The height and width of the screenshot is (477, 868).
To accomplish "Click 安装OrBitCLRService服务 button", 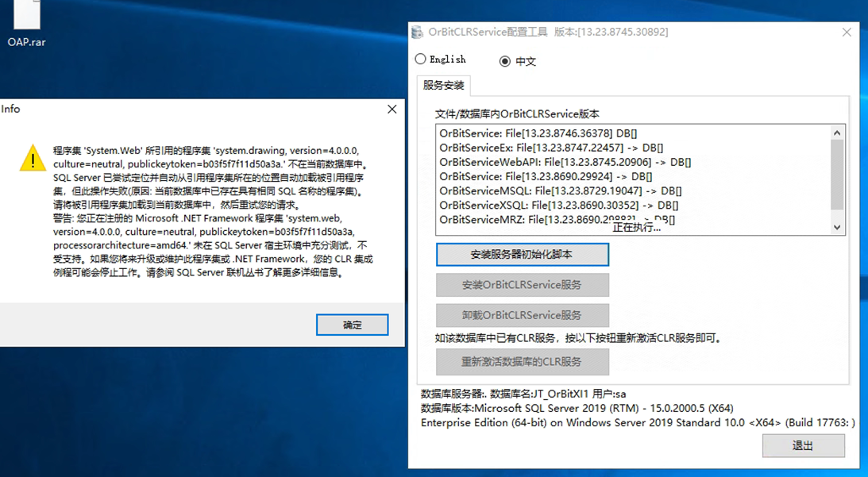I will (522, 285).
